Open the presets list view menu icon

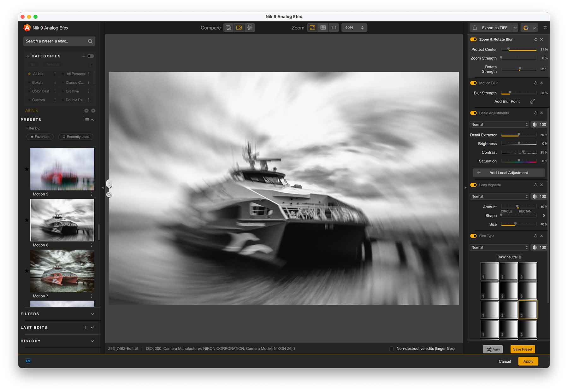click(x=87, y=120)
